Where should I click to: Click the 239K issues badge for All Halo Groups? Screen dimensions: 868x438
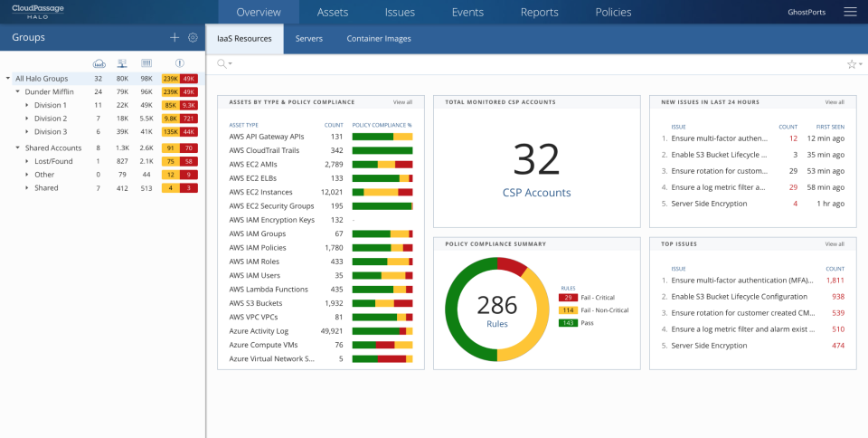click(171, 79)
